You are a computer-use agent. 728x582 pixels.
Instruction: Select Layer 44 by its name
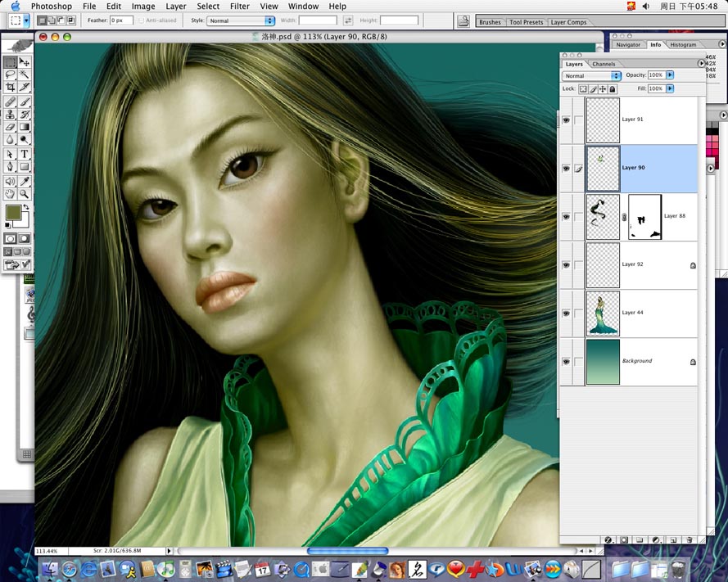pos(632,313)
